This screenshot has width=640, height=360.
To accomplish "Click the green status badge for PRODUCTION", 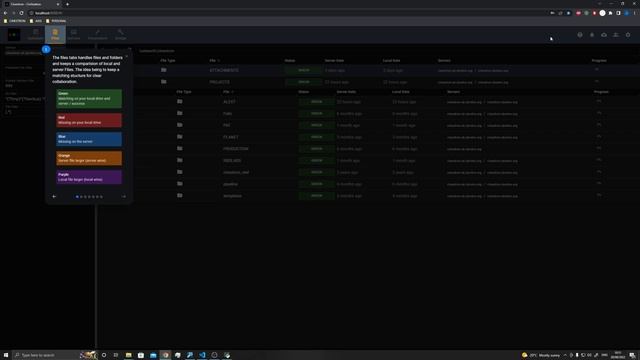I will point(317,149).
